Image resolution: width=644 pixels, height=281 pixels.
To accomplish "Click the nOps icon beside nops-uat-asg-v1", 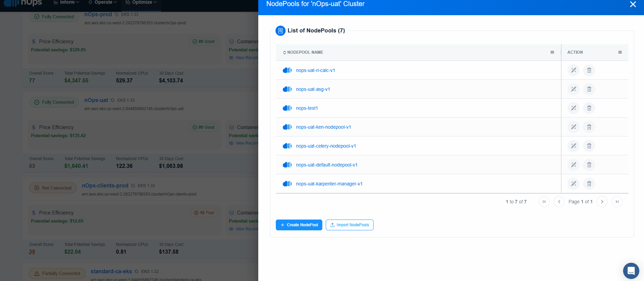I will tap(287, 89).
